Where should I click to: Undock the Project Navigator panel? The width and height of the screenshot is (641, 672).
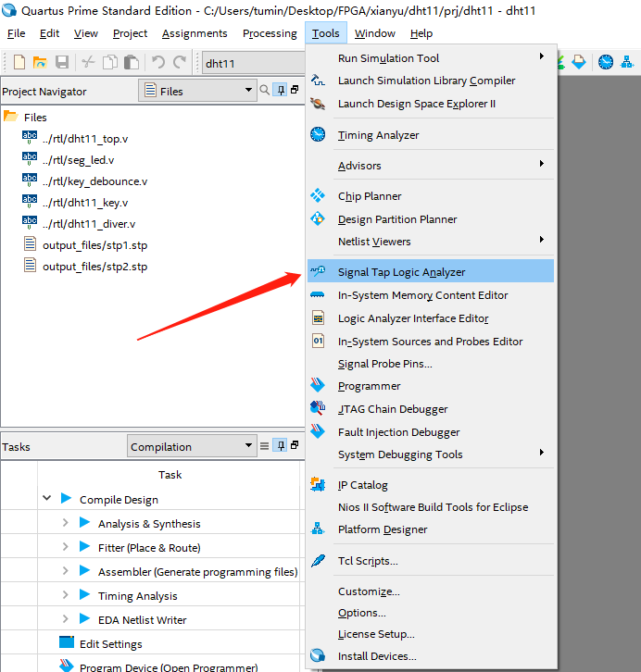[x=295, y=90]
